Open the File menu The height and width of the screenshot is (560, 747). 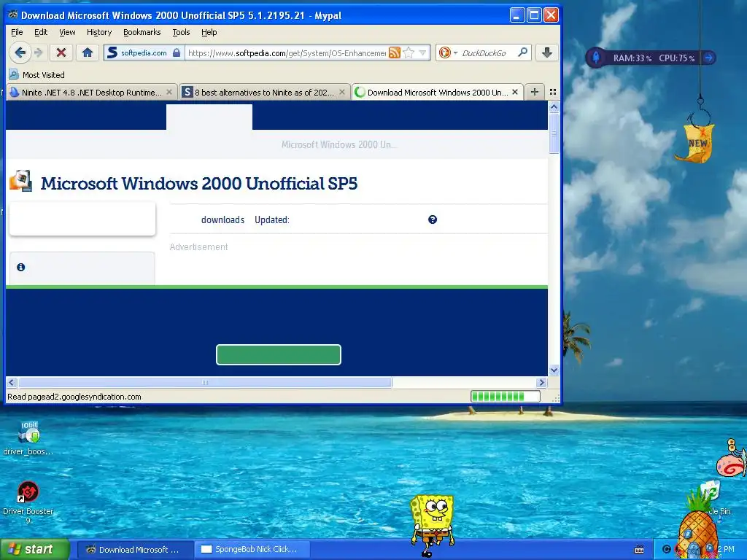[17, 32]
